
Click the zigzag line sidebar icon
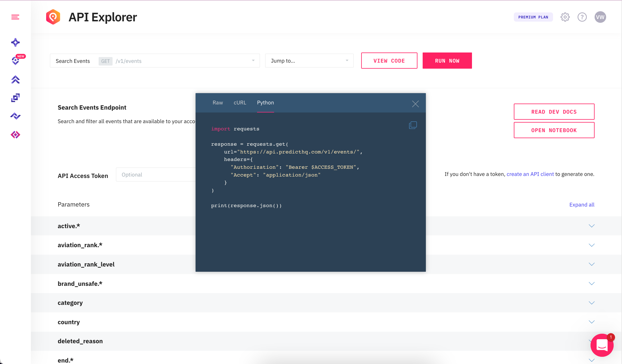pos(15,116)
